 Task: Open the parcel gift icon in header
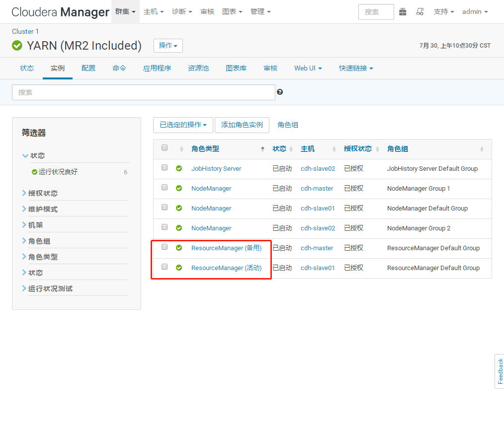tap(403, 12)
